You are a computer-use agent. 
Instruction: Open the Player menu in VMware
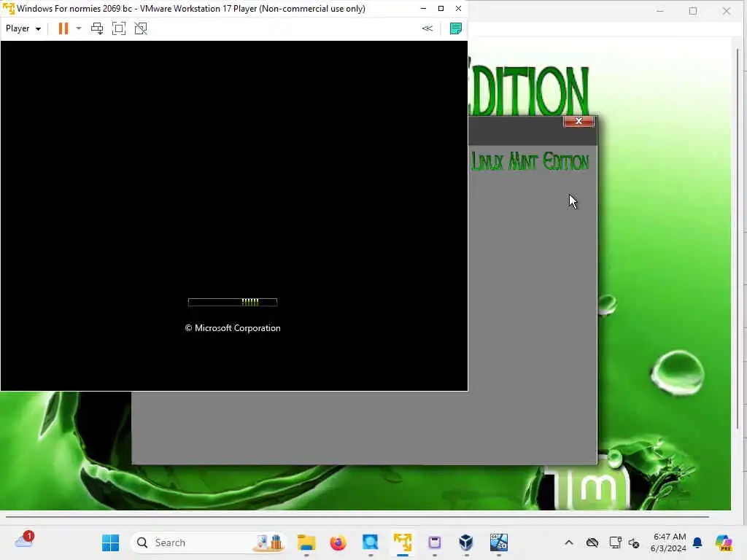point(23,28)
